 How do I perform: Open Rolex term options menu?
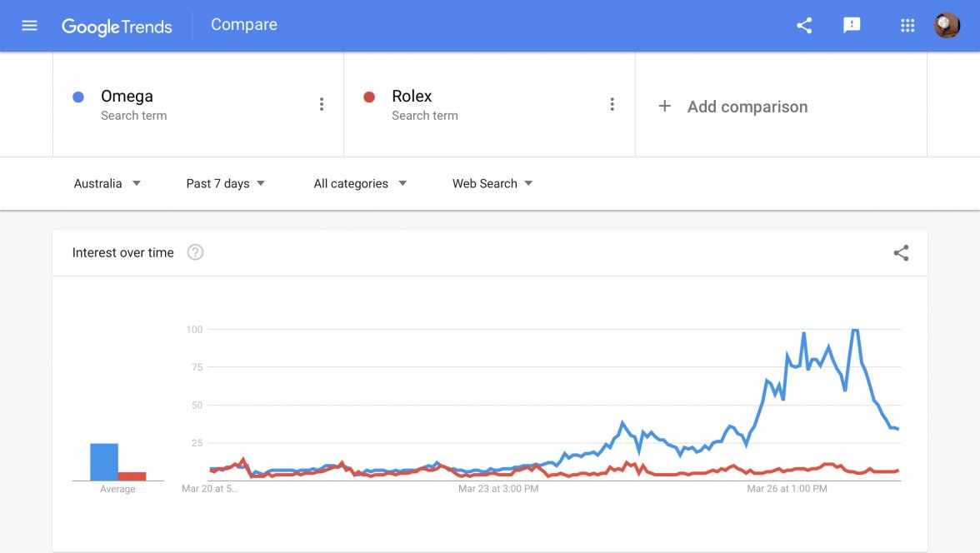click(x=612, y=104)
